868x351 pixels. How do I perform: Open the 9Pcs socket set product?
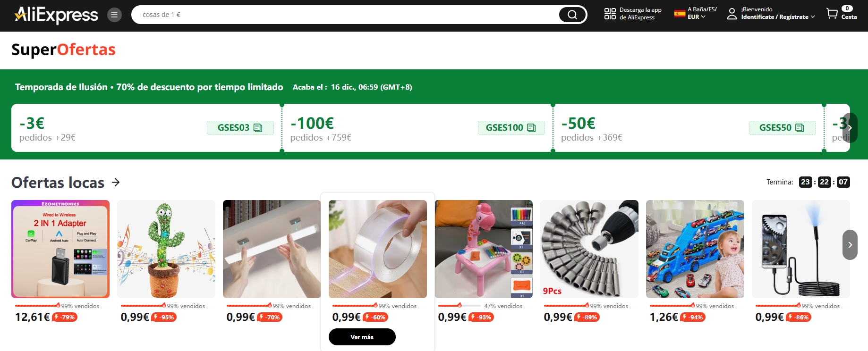pyautogui.click(x=589, y=249)
